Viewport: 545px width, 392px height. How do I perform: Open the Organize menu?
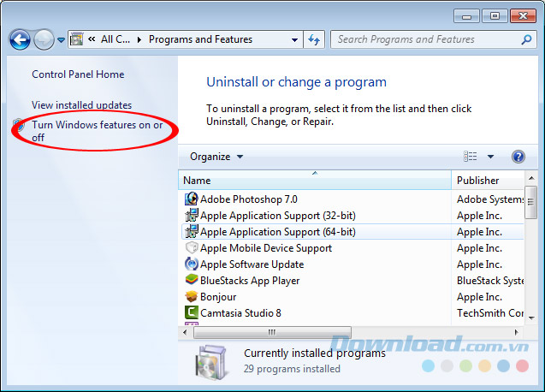click(x=216, y=157)
